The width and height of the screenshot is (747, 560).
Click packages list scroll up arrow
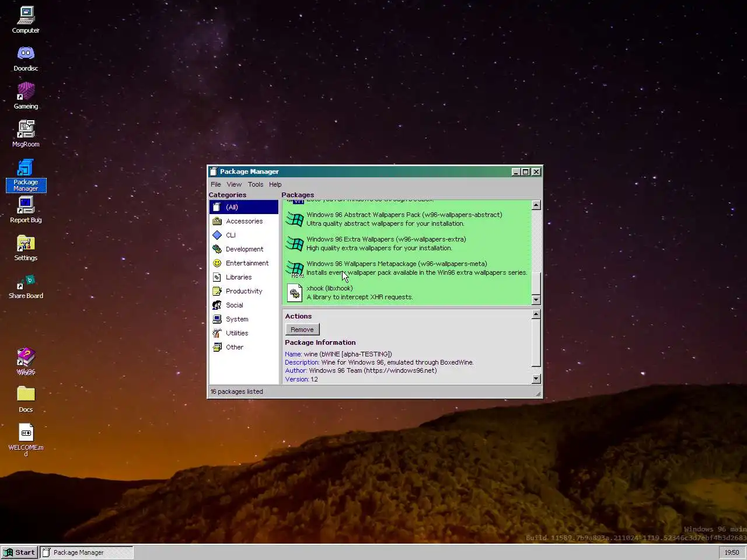tap(536, 205)
